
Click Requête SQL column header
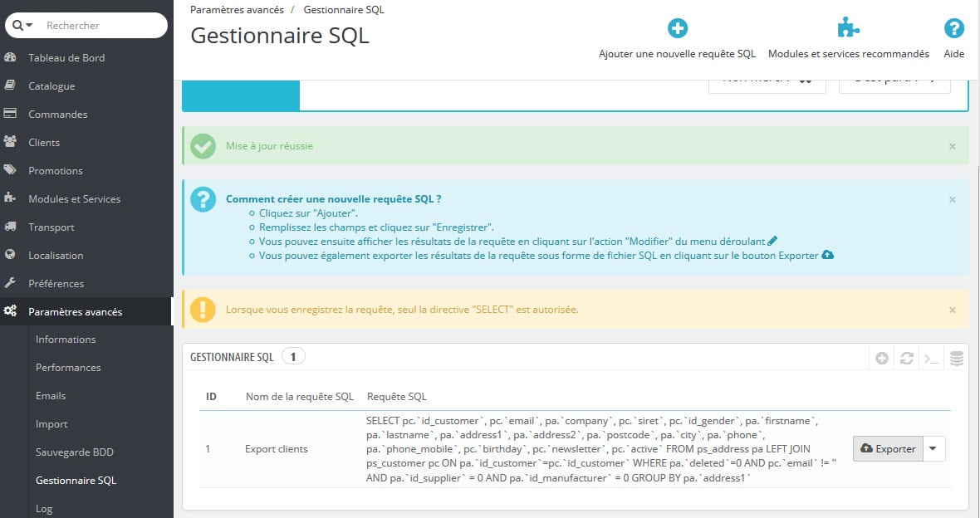(x=397, y=397)
